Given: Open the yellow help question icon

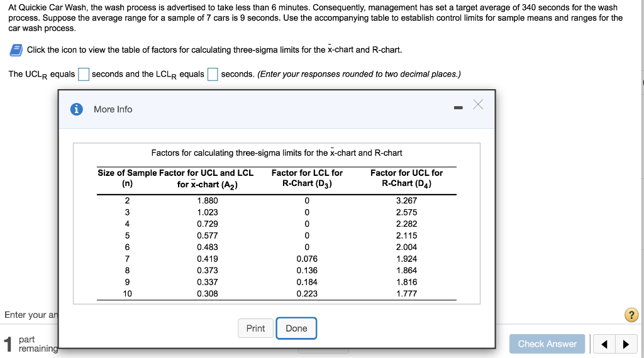Looking at the screenshot, I should click(x=631, y=315).
